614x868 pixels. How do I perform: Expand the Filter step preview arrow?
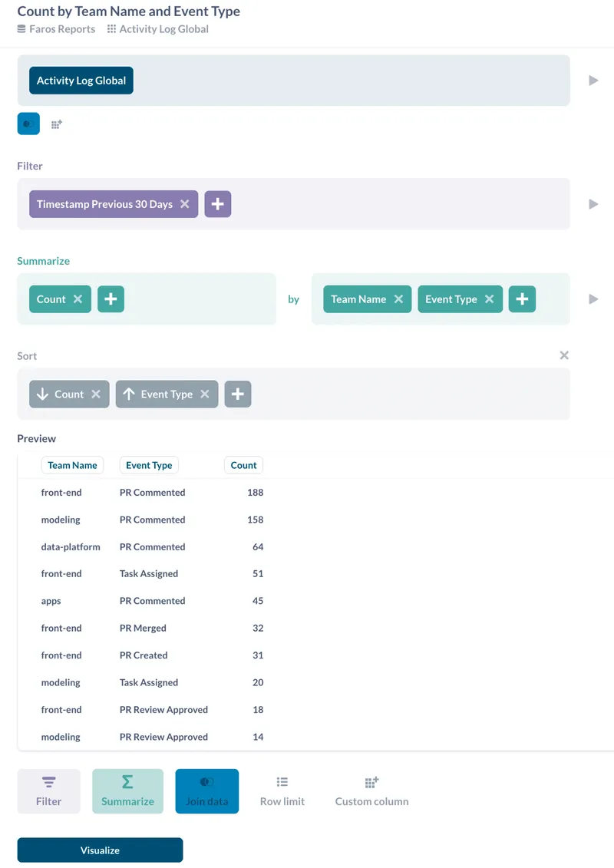pos(595,203)
